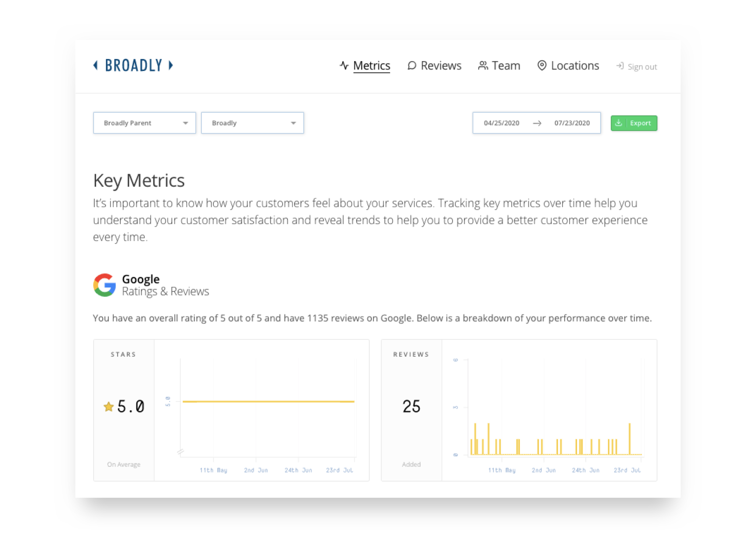
Task: Click the Google logo icon
Action: tap(105, 285)
